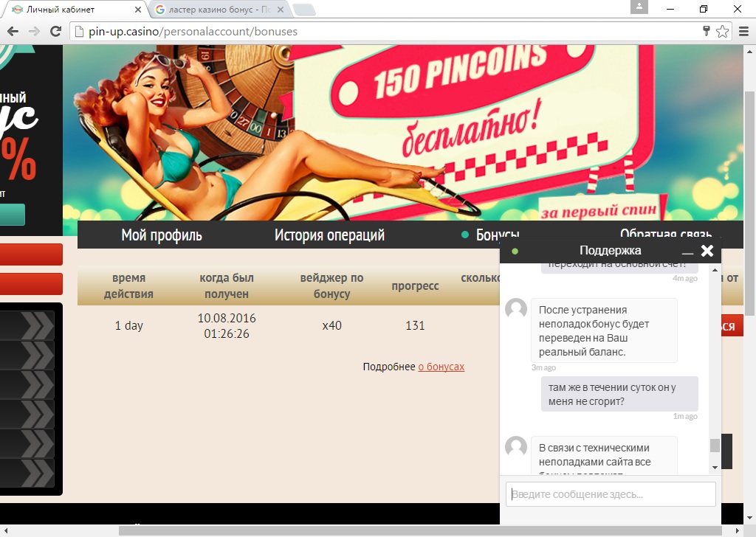The height and width of the screenshot is (537, 756).
Task: Click the red button at bonus row end
Action: pyautogui.click(x=732, y=326)
